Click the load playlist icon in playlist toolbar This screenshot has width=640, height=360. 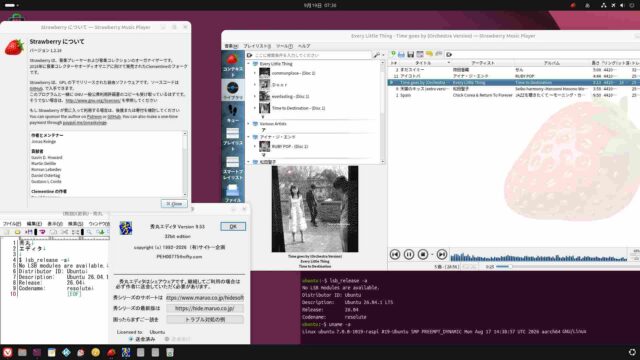402,54
